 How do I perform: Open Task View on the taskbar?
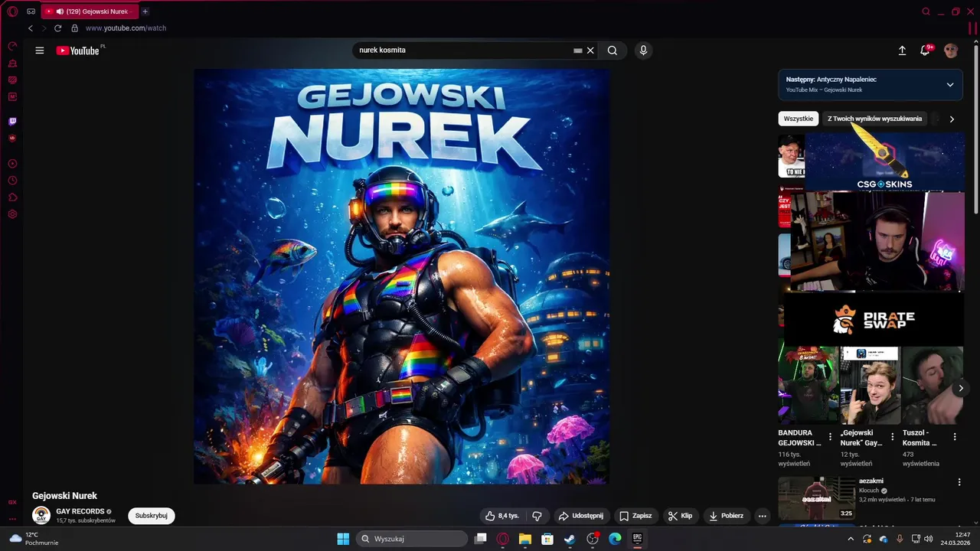[x=480, y=539]
